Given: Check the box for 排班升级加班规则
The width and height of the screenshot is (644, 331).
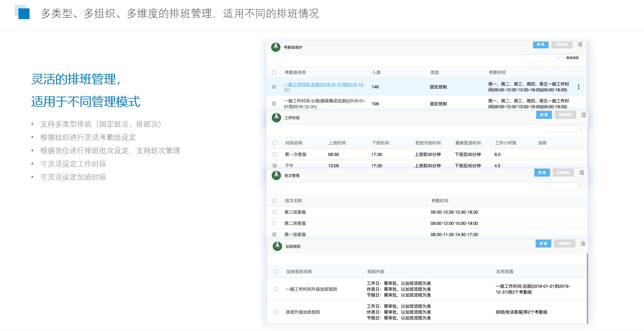Looking at the screenshot, I should pos(276,312).
